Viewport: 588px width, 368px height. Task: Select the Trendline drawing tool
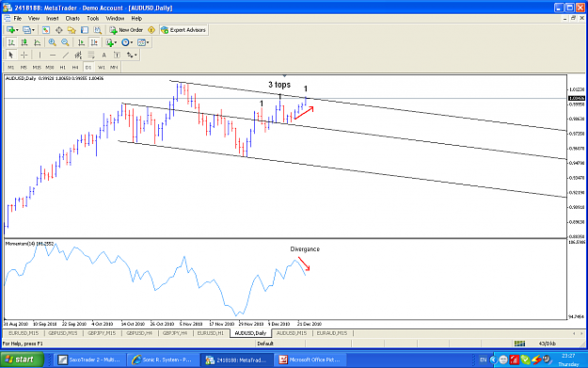(66, 56)
